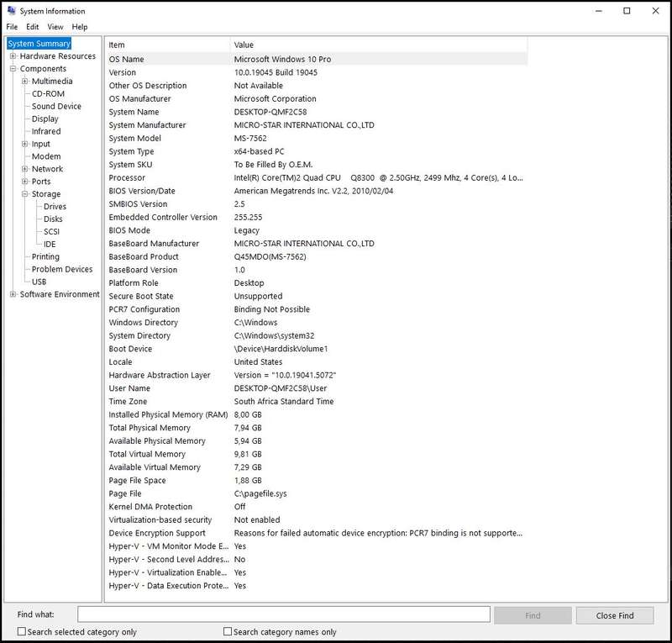
Task: Select the BIOS Mode row
Action: click(317, 230)
